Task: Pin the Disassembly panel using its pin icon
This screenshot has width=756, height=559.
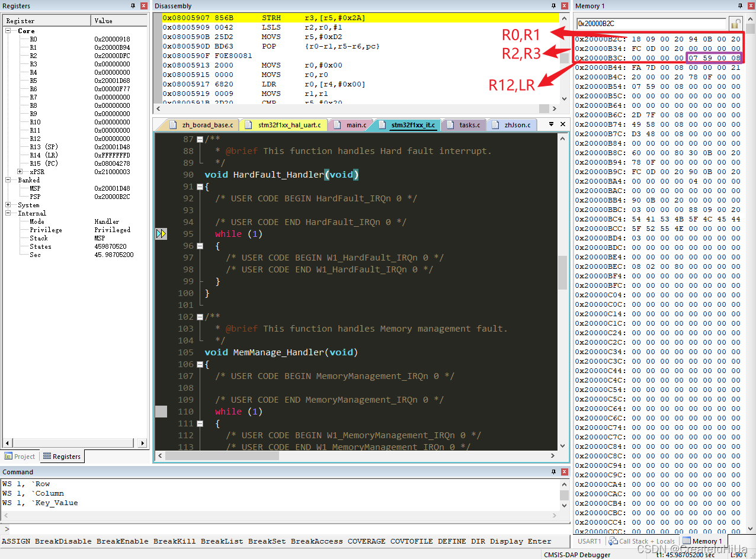Action: (553, 5)
